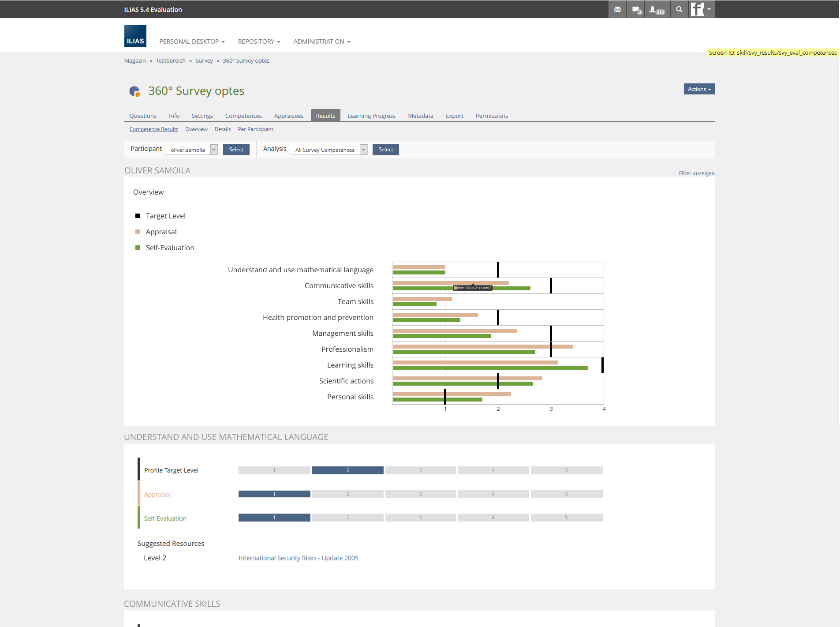
Task: Open the Participant dropdown list
Action: tap(191, 150)
